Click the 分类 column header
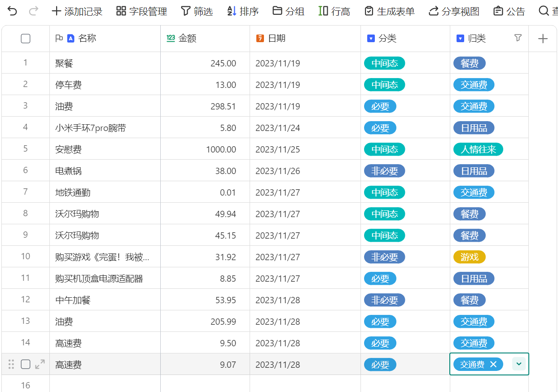The height and width of the screenshot is (392, 558). (387, 39)
